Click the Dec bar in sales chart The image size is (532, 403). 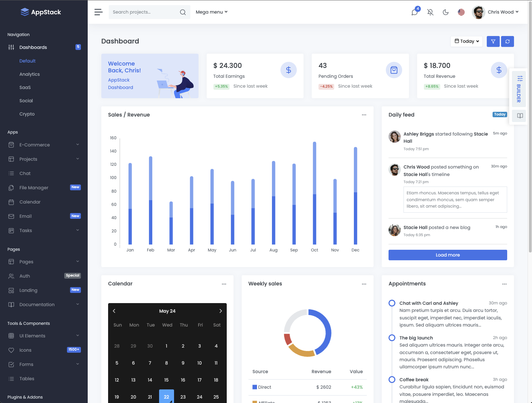point(356,196)
